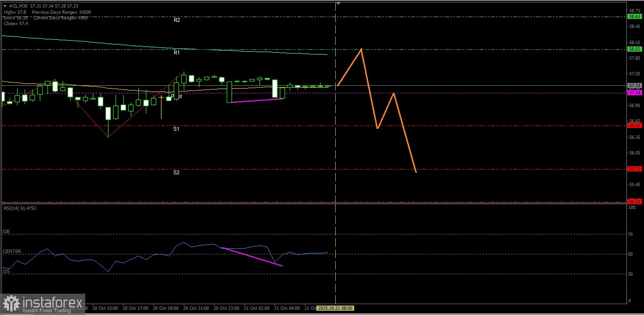Click the R2 resistance label
The height and width of the screenshot is (315, 644).
coord(177,20)
